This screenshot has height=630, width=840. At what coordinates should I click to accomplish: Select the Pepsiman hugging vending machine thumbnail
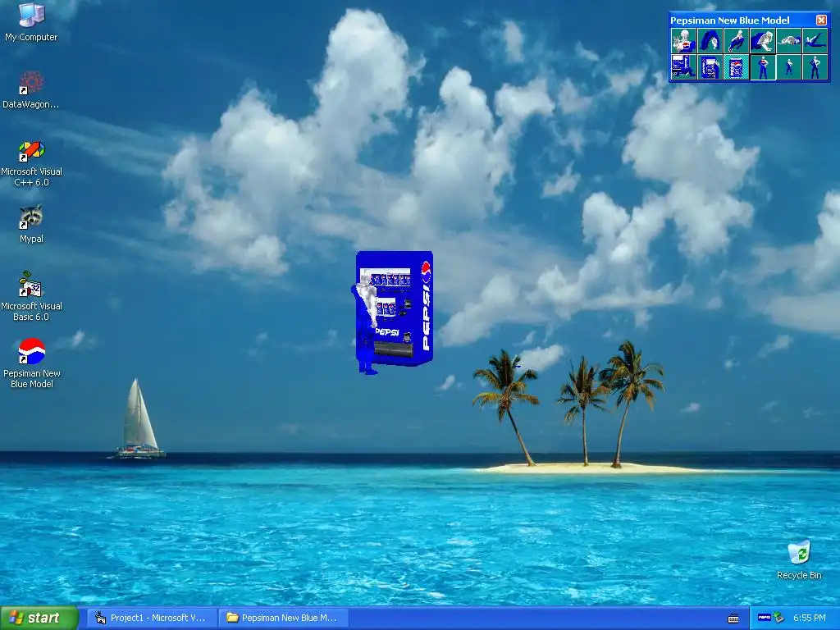coord(710,67)
